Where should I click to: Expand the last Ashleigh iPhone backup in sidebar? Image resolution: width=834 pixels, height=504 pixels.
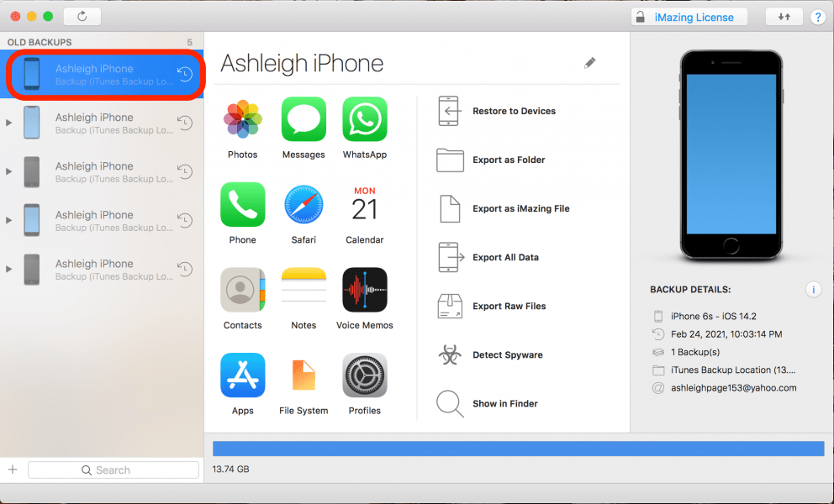tap(9, 269)
